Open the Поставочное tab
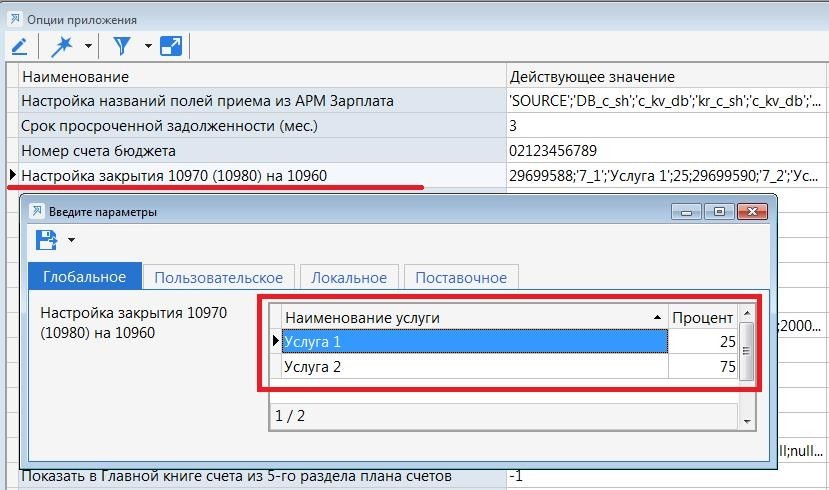Viewport: 829px width, 490px height. [x=461, y=278]
